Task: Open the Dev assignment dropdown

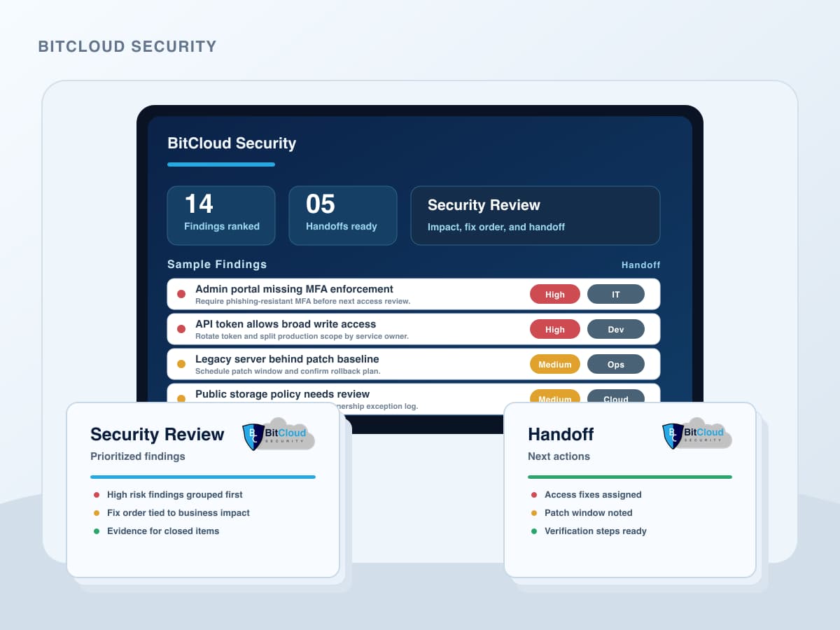Action: [x=616, y=329]
